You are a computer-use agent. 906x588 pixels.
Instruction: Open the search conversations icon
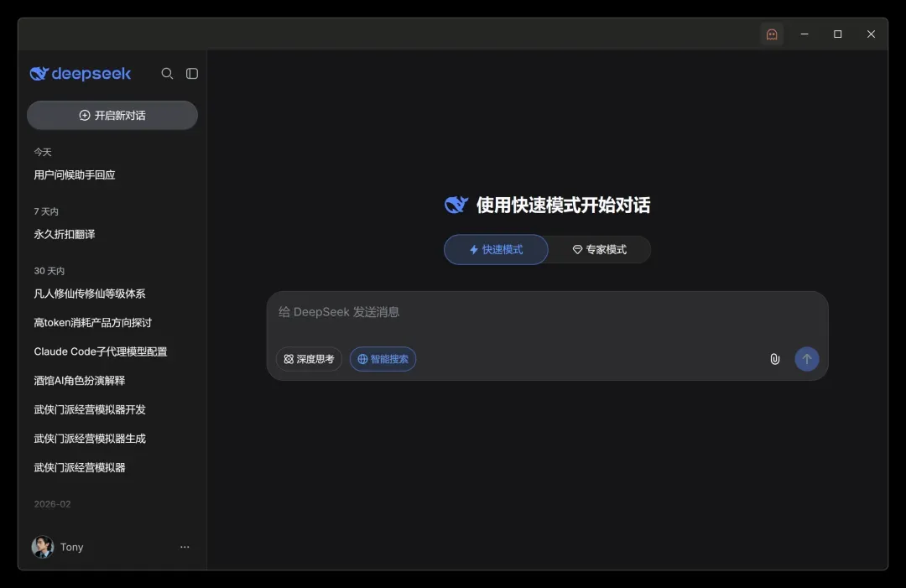pos(167,73)
